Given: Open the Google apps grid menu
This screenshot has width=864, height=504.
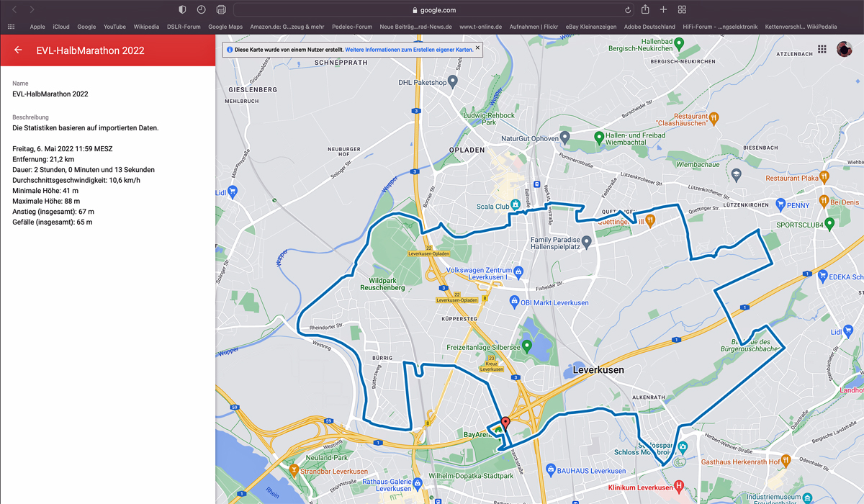Looking at the screenshot, I should 822,49.
